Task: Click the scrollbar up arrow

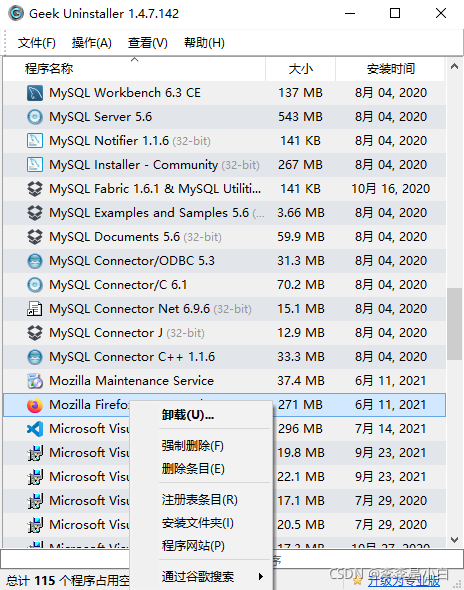Action: coord(455,67)
